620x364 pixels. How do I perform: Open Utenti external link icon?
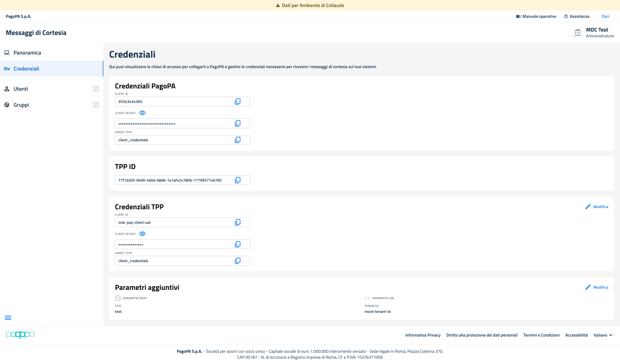pyautogui.click(x=96, y=89)
